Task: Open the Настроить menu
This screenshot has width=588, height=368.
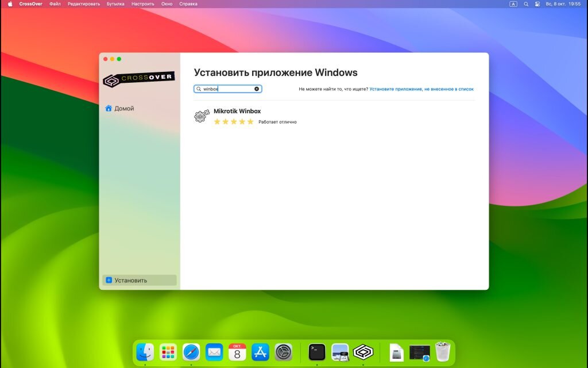Action: point(143,4)
